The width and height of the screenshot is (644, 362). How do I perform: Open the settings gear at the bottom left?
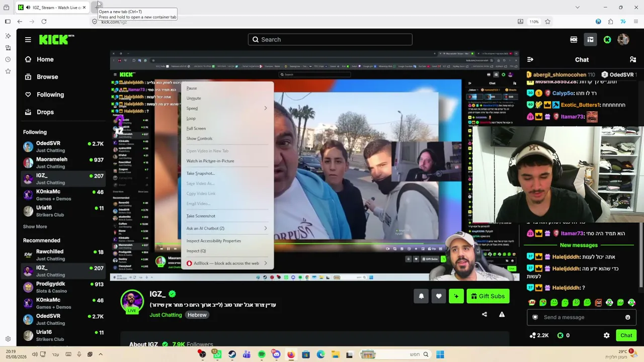point(8,339)
